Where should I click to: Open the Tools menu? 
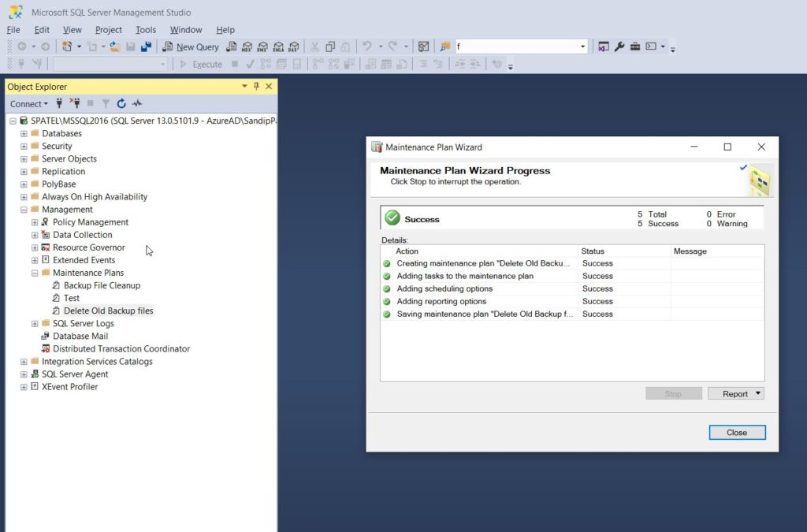(146, 30)
